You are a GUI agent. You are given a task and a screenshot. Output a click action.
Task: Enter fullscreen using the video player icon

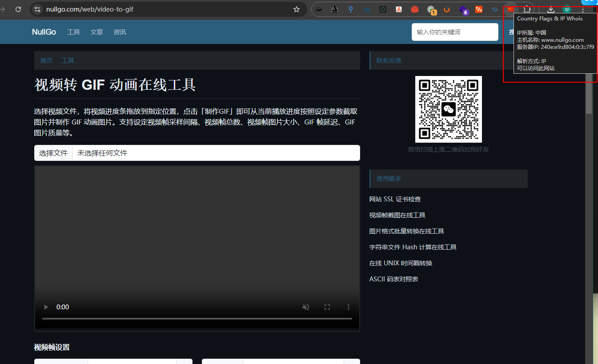pos(327,307)
